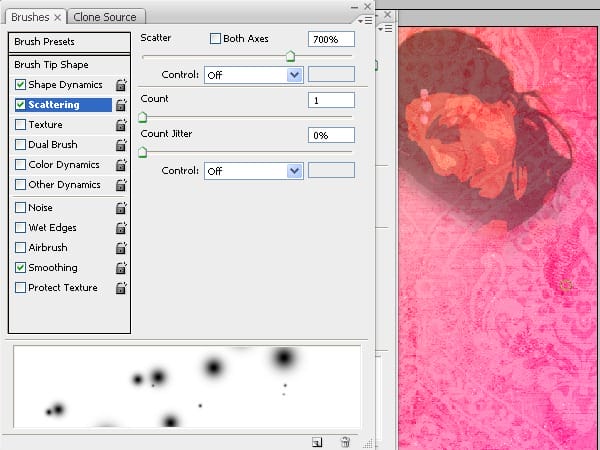
Task: Click the Count Jitter 0% field
Action: pyautogui.click(x=331, y=135)
